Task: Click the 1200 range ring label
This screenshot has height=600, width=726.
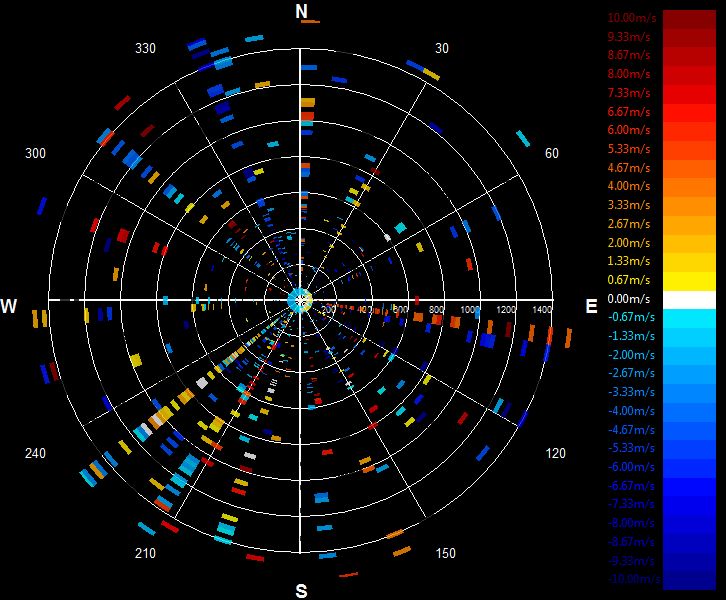Action: 506,309
